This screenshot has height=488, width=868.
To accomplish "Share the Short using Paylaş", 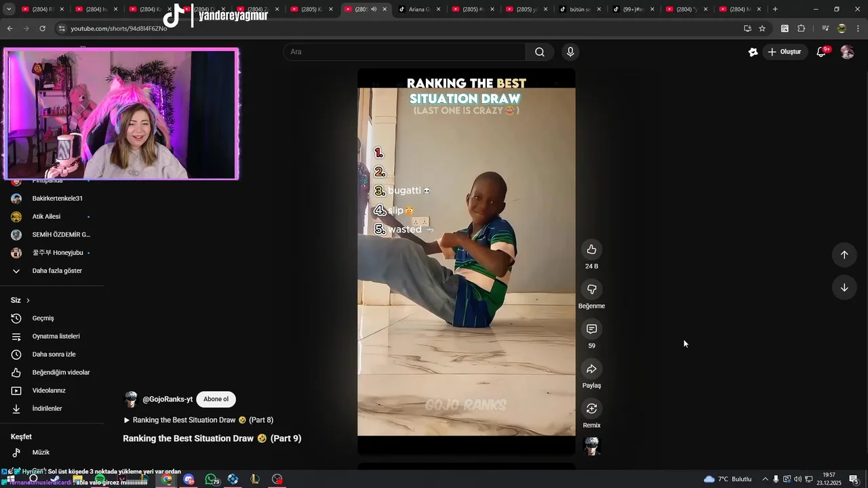I will coord(591,369).
